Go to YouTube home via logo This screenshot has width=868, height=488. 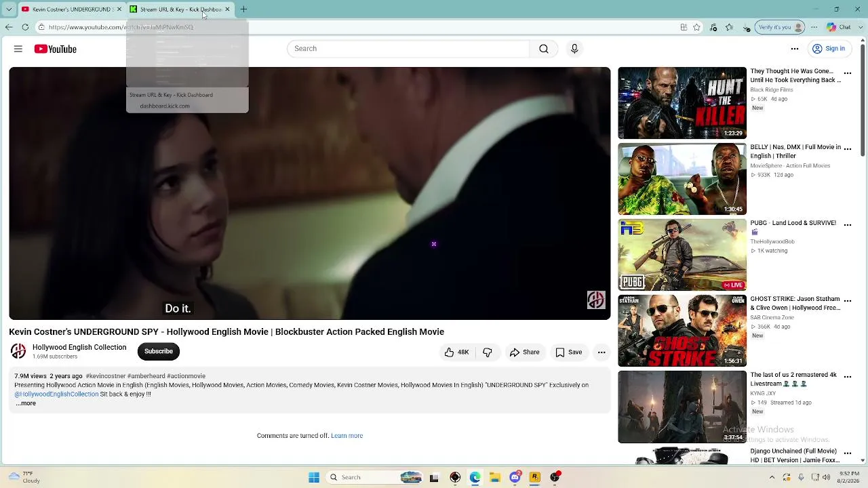pos(56,49)
